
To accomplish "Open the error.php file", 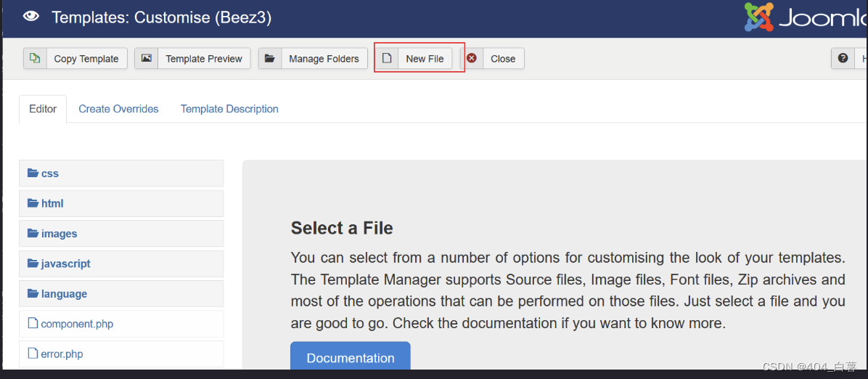I will 62,354.
